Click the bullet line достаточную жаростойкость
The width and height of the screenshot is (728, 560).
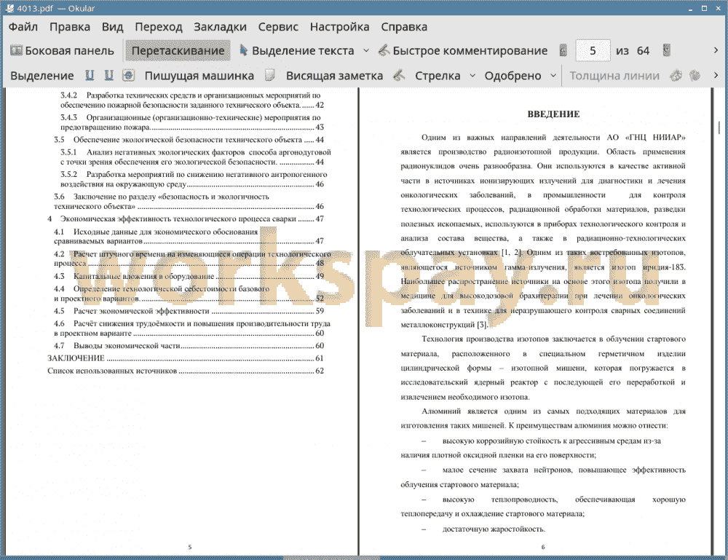(x=493, y=529)
